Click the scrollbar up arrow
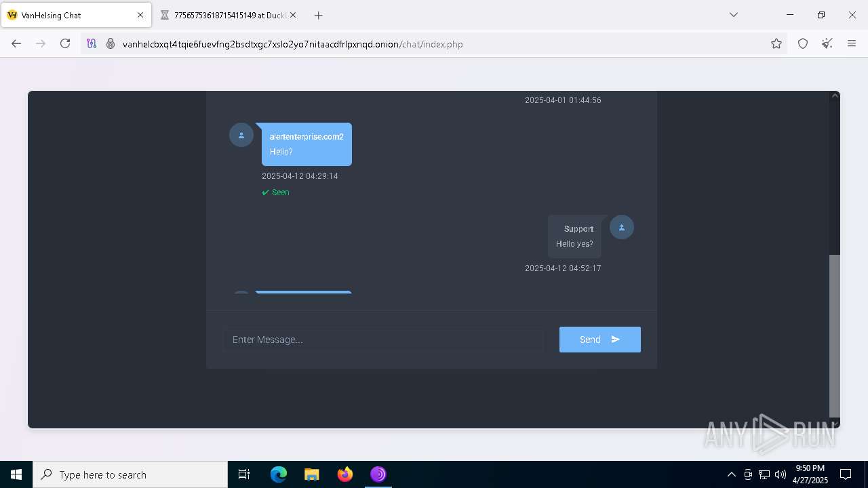 [x=835, y=96]
